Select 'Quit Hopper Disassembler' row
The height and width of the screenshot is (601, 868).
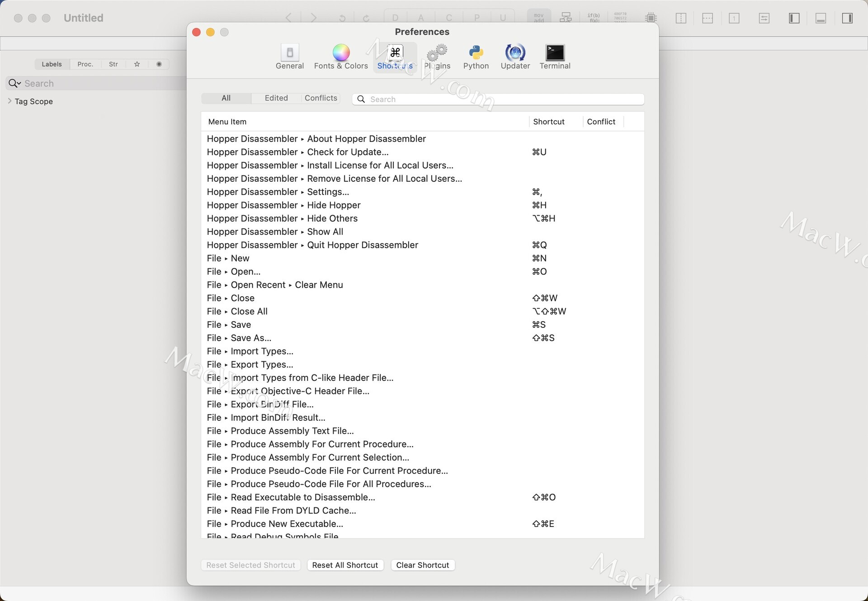tap(423, 245)
